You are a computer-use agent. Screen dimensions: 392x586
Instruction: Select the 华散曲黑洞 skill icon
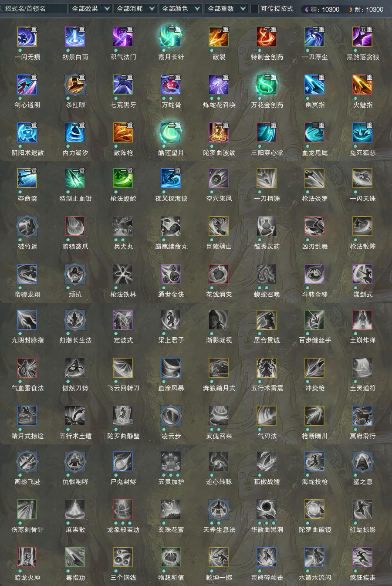267,509
